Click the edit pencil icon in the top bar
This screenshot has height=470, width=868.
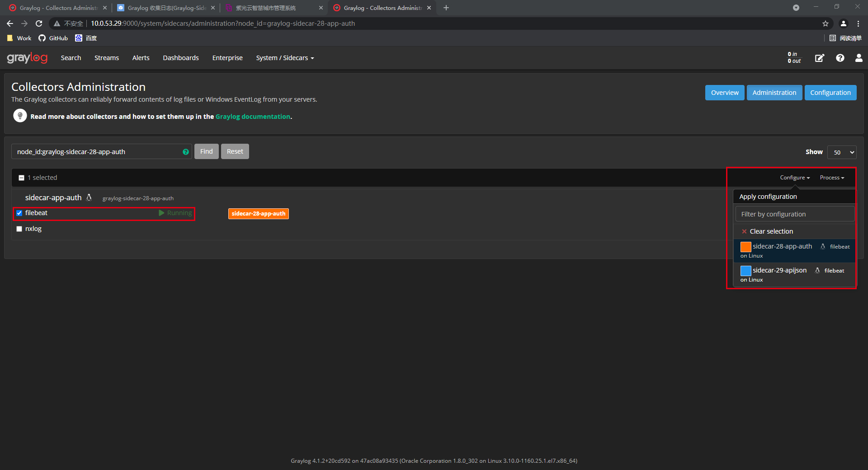click(820, 58)
